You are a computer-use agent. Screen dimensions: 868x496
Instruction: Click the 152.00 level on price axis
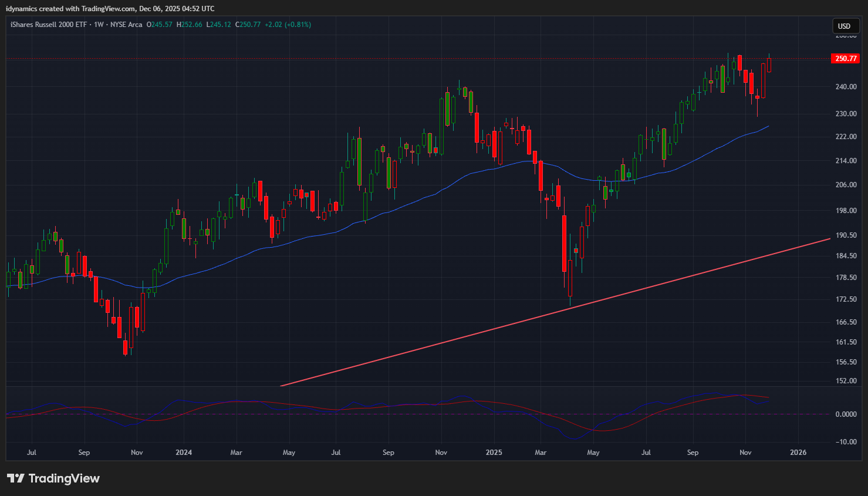(846, 381)
